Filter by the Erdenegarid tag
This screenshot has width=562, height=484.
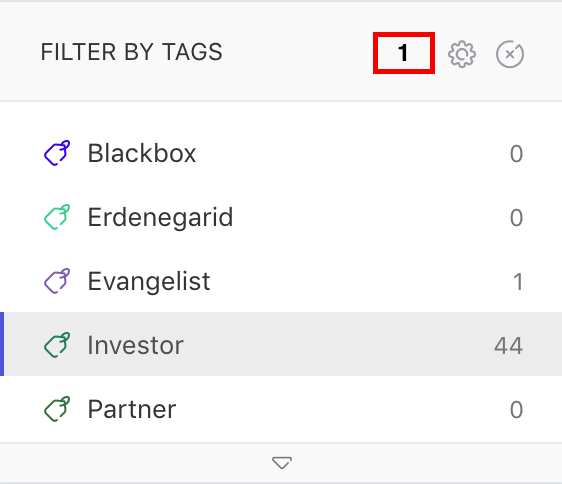pyautogui.click(x=281, y=217)
